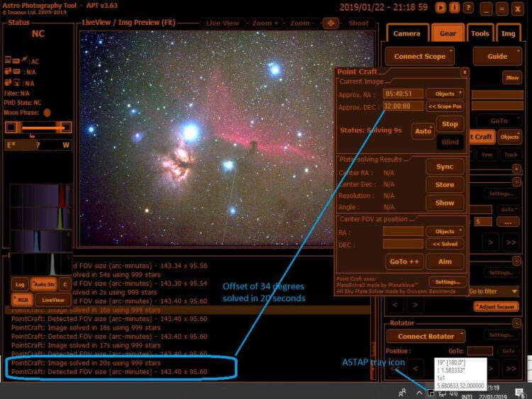Switch to the Gear tab

448,33
